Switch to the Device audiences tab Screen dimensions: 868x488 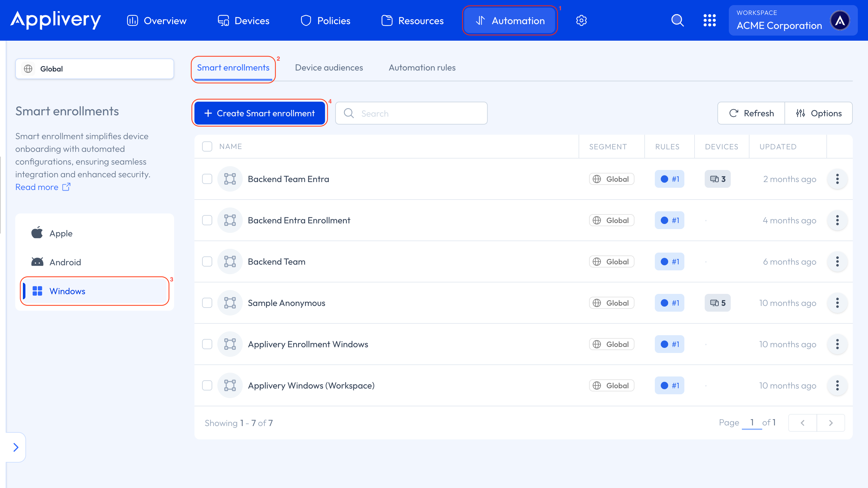pyautogui.click(x=329, y=68)
